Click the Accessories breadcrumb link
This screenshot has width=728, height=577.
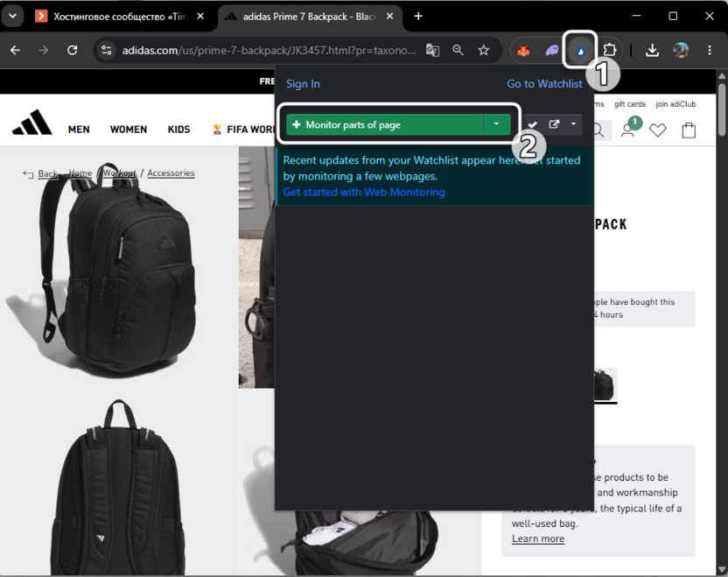pos(171,172)
